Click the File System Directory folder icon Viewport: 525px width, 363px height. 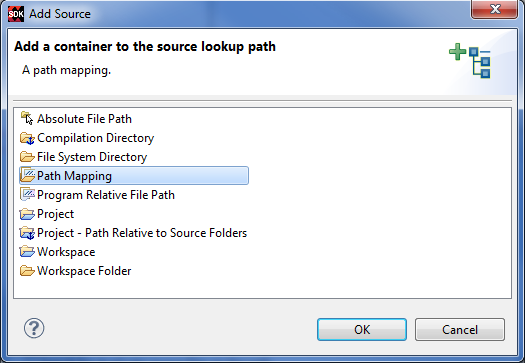27,157
